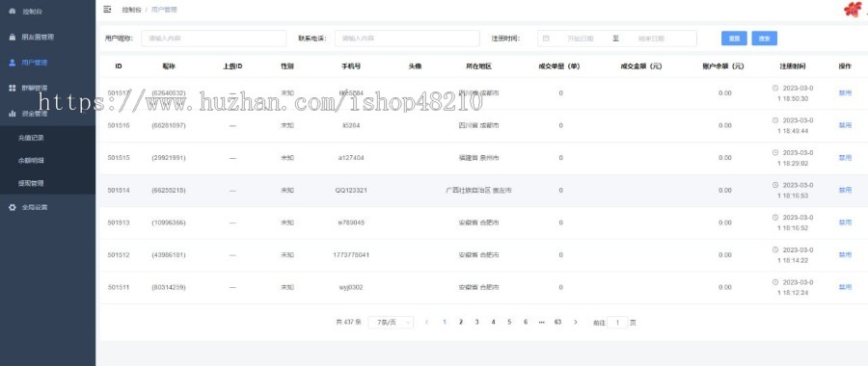The width and height of the screenshot is (868, 366).
Task: Click 禁用 for user 501512
Action: click(845, 255)
